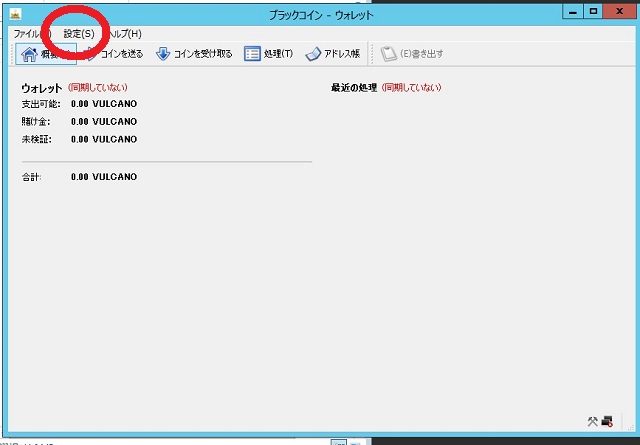Click the 未検証 value 0.00 VULCANO
The width and height of the screenshot is (640, 445).
pos(104,139)
